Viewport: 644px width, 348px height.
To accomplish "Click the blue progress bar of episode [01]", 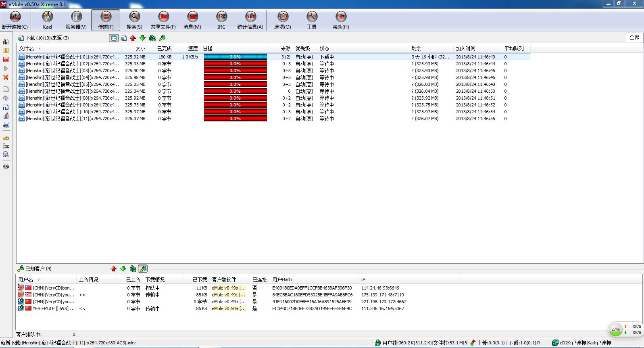I will [236, 57].
